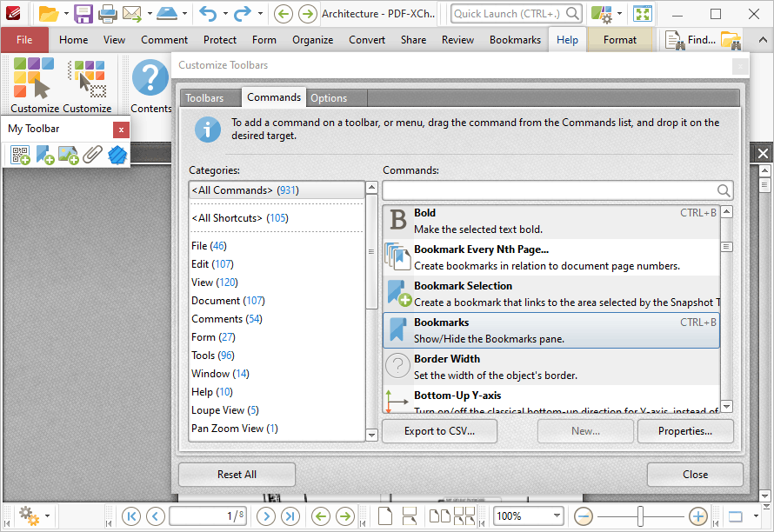Click the blue polygon icon in My Toolbar
774x532 pixels.
(117, 155)
